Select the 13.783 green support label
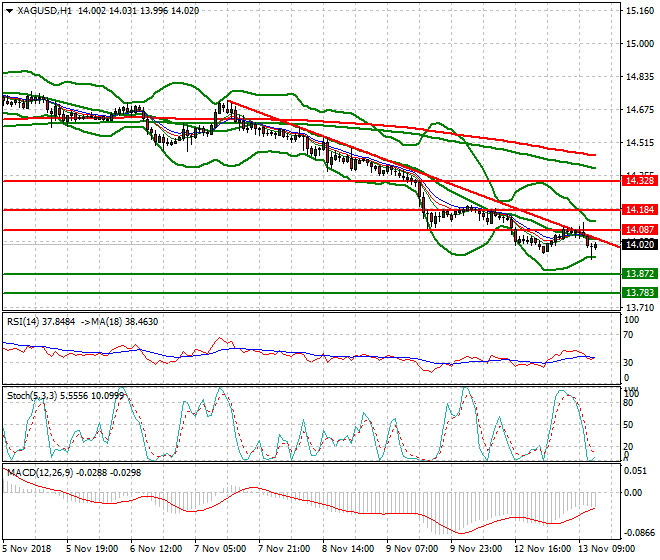Viewport: 660px width, 560px height. click(x=639, y=293)
